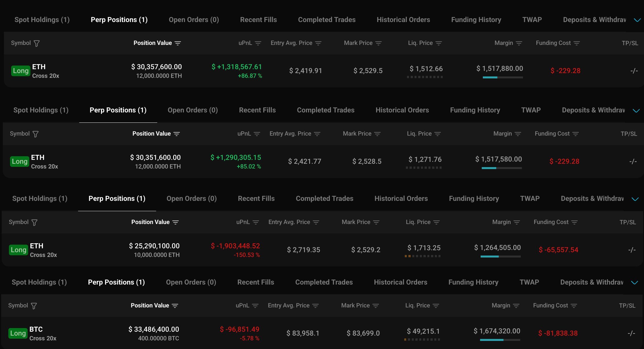644x349 pixels.
Task: Click position size 400.00000 BTC
Action: (159, 338)
